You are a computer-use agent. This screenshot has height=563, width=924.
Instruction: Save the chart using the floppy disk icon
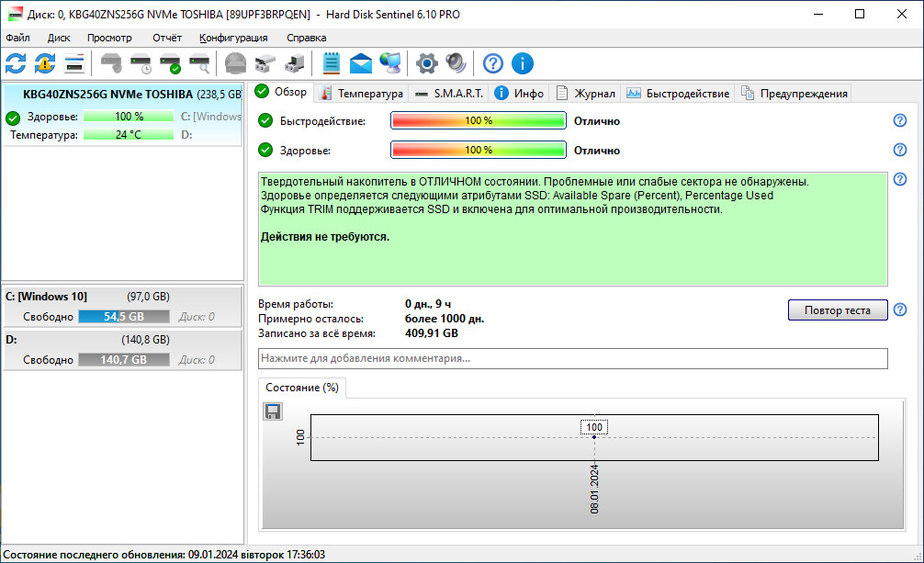point(273,411)
